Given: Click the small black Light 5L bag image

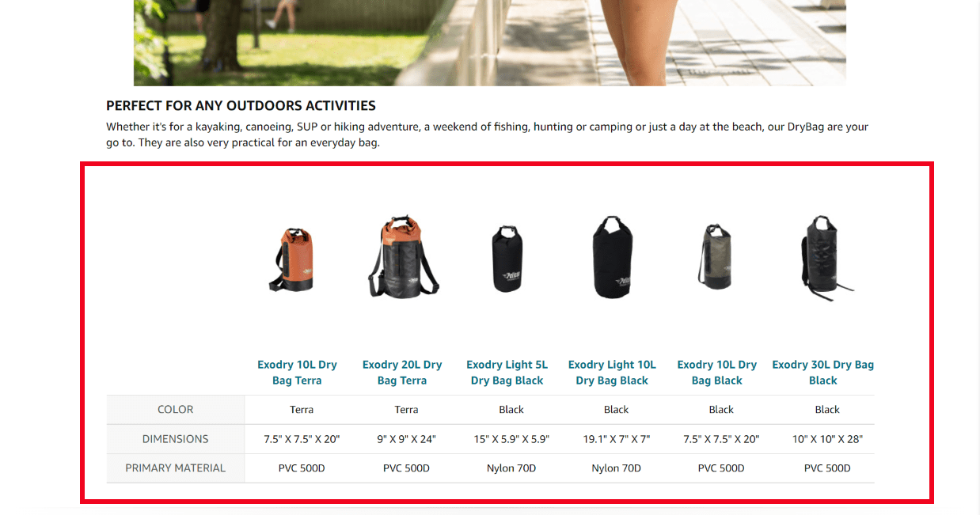Looking at the screenshot, I should (507, 259).
